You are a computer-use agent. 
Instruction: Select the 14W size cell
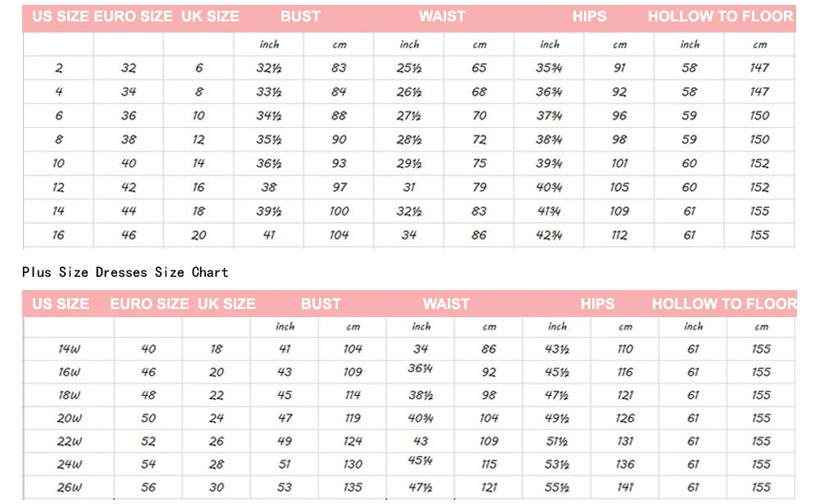point(69,349)
